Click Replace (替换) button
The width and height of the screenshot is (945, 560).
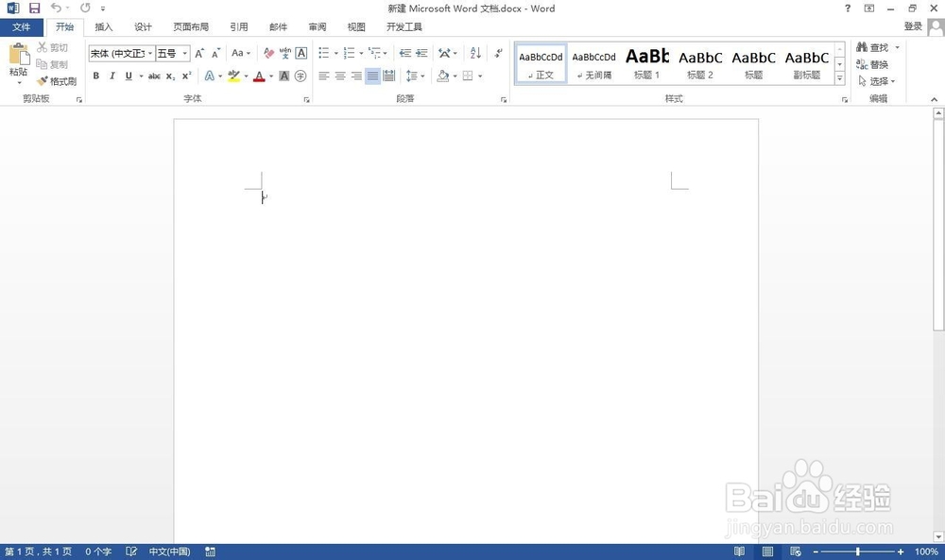pos(872,64)
